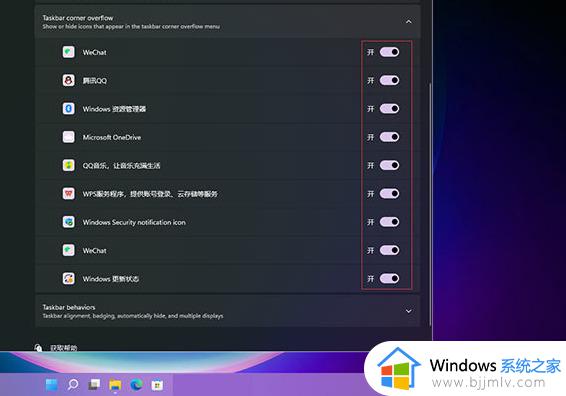
Task: Switch off the Microsoft OneDrive toggle
Action: pos(389,137)
